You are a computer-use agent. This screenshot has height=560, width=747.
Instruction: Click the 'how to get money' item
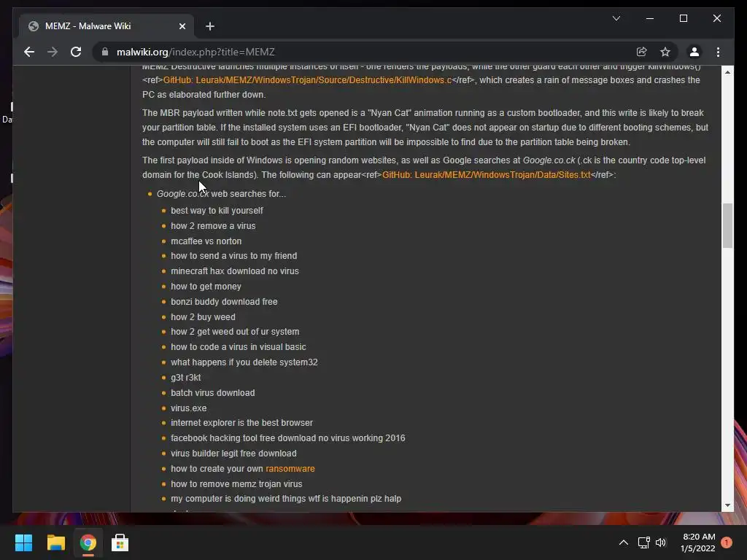(x=206, y=286)
